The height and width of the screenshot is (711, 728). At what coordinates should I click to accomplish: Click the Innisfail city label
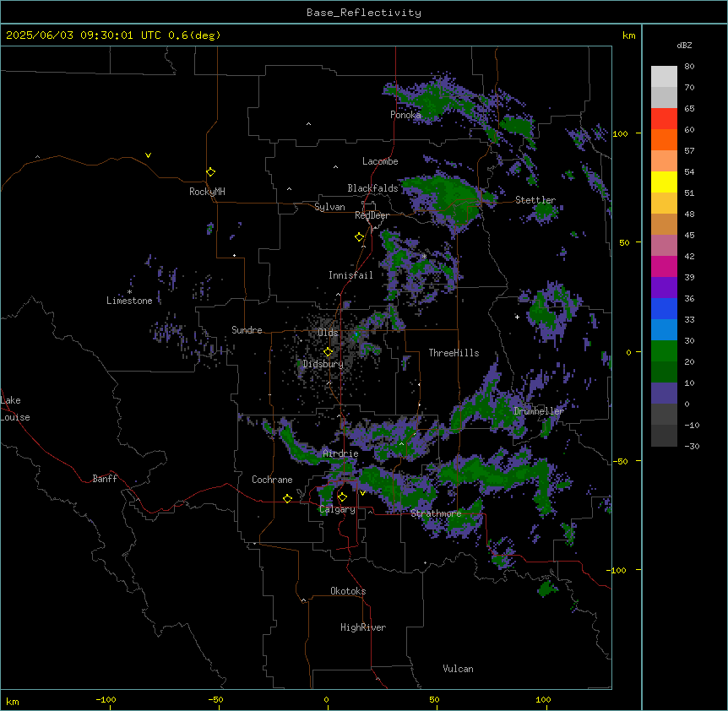350,275
